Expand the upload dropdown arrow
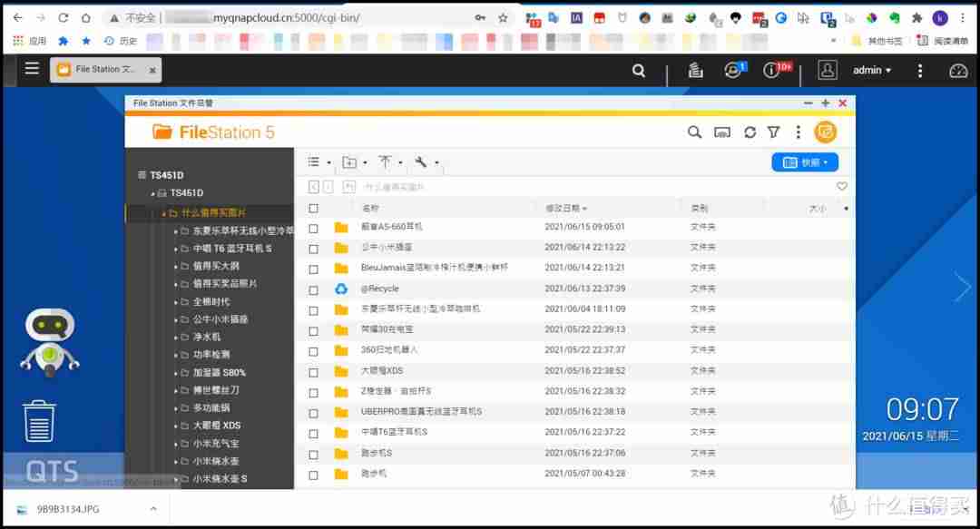 [400, 163]
